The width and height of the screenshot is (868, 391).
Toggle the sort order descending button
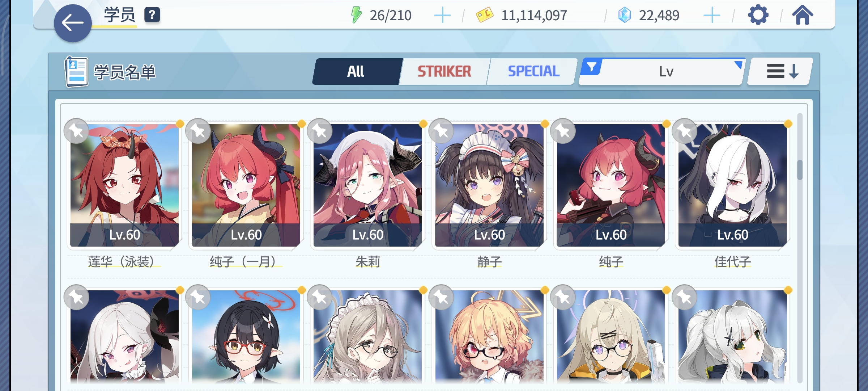click(x=780, y=72)
